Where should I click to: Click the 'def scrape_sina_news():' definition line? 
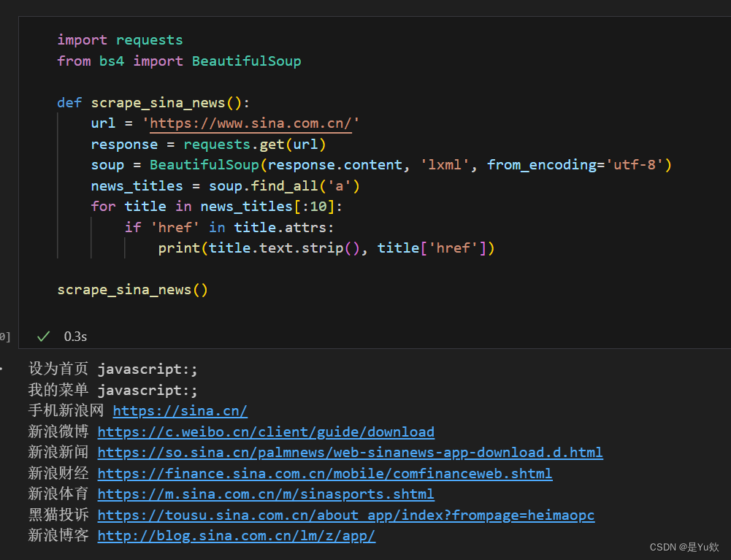click(153, 102)
